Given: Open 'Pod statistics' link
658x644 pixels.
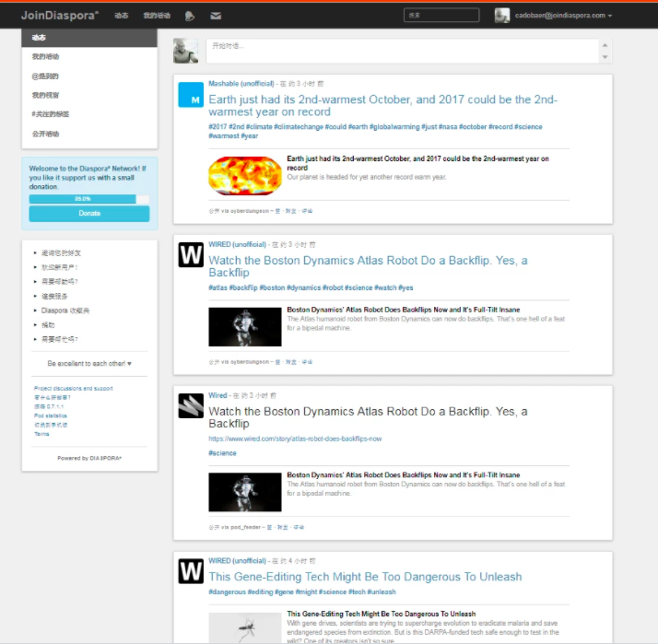Looking at the screenshot, I should coord(51,416).
